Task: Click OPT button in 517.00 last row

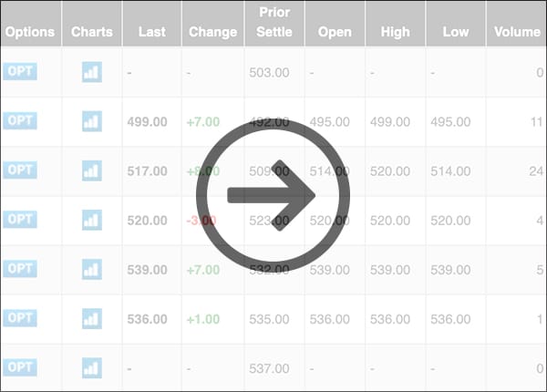Action: (20, 170)
